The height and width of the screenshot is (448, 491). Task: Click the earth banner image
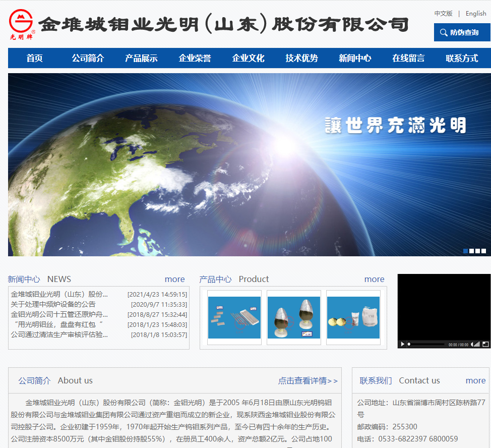click(x=249, y=164)
